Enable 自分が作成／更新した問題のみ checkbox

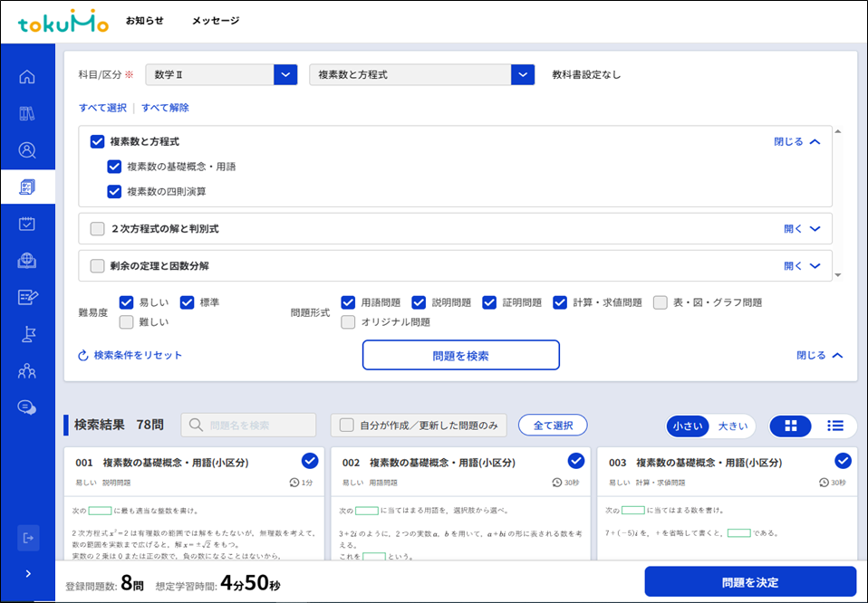[x=347, y=426]
